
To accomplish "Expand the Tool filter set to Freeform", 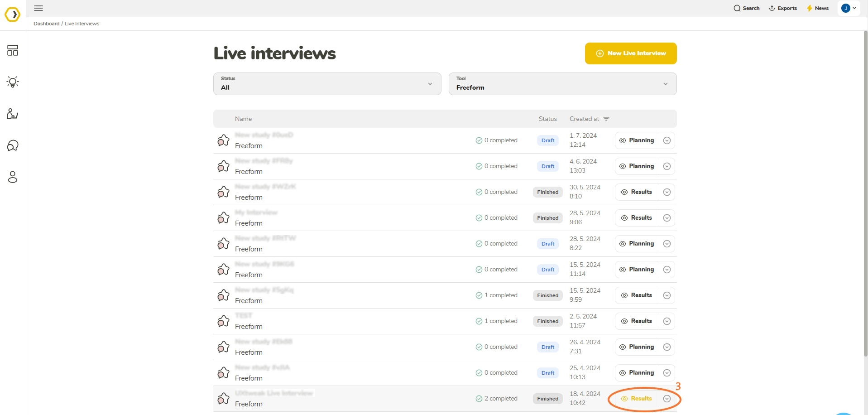I will (x=562, y=84).
